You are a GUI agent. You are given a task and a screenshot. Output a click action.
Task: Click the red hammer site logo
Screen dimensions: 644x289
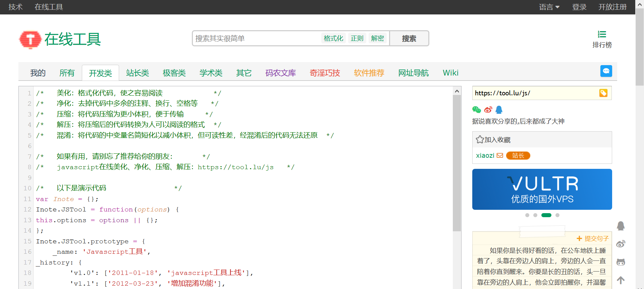point(30,39)
